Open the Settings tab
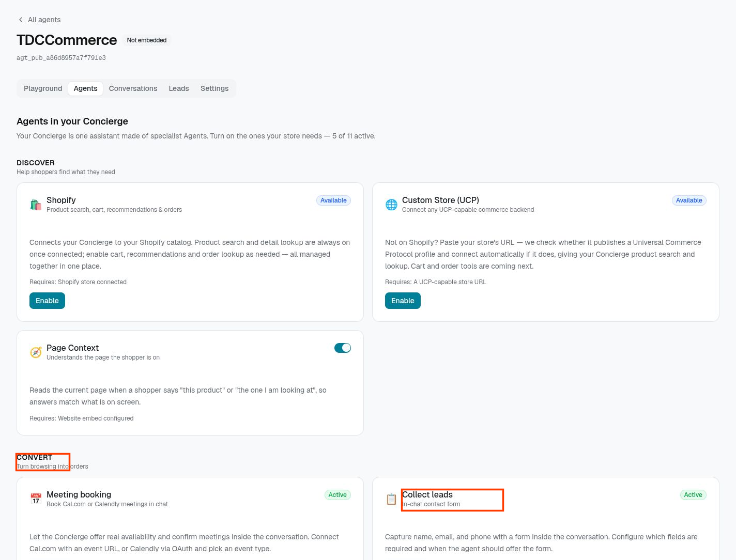 [214, 88]
